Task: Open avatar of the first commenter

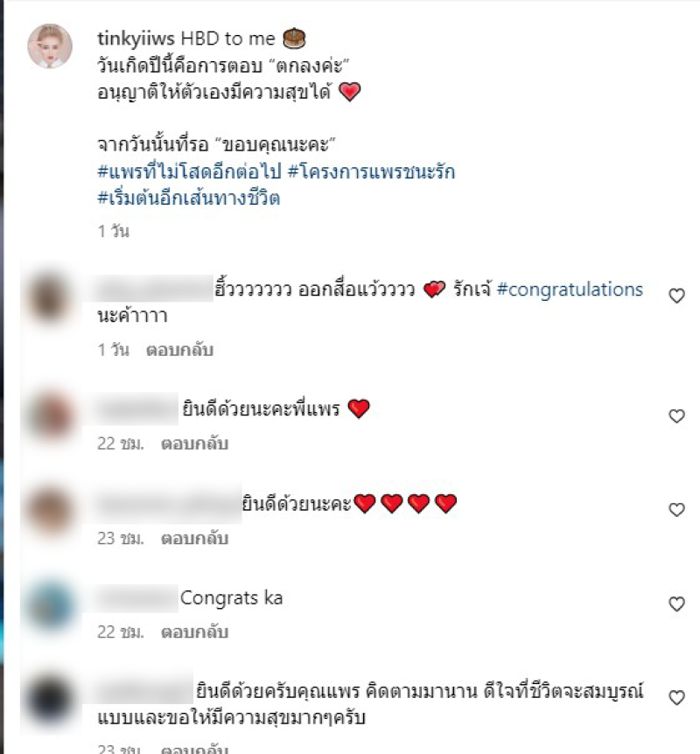Action: pos(50,297)
